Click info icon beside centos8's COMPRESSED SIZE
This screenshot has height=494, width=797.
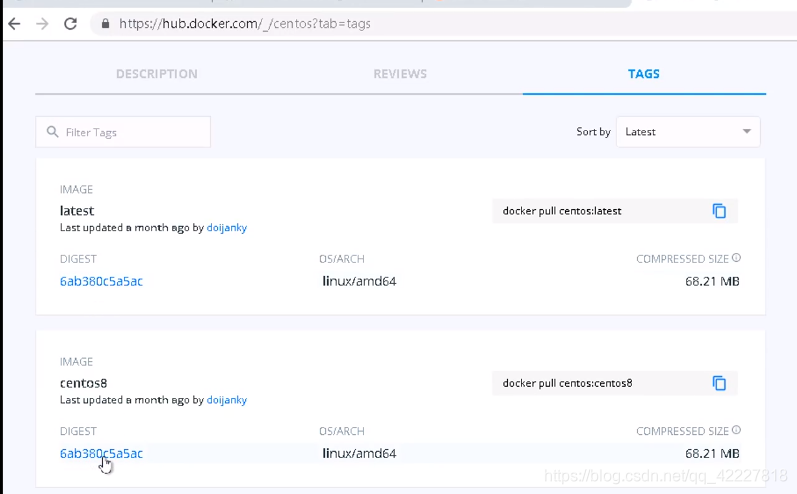[736, 430]
